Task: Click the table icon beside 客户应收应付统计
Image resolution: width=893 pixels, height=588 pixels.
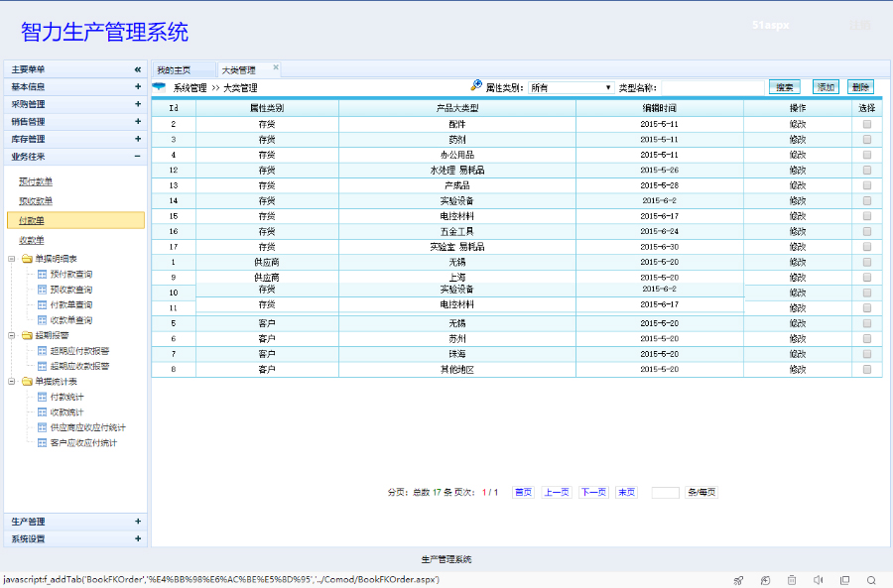Action: pyautogui.click(x=42, y=443)
